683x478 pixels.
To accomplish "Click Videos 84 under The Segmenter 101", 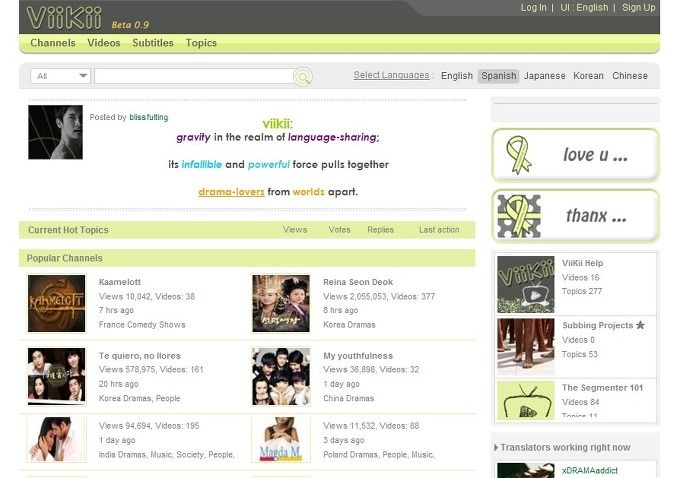I will click(581, 402).
